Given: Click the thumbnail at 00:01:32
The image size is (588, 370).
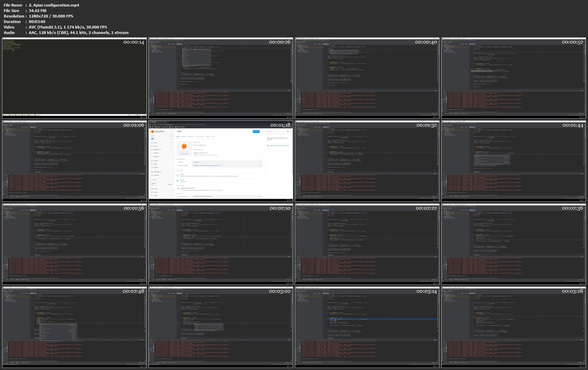Looking at the screenshot, I should (367, 161).
